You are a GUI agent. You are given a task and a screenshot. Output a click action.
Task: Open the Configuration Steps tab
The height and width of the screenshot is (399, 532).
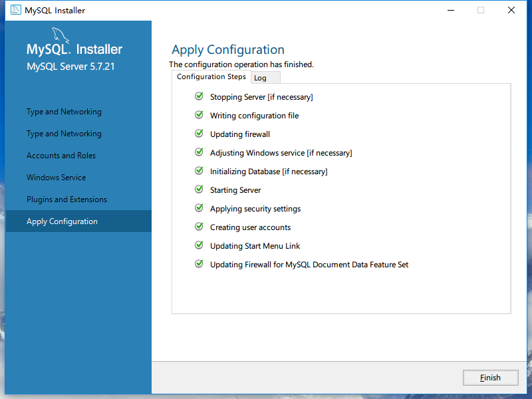pos(211,77)
